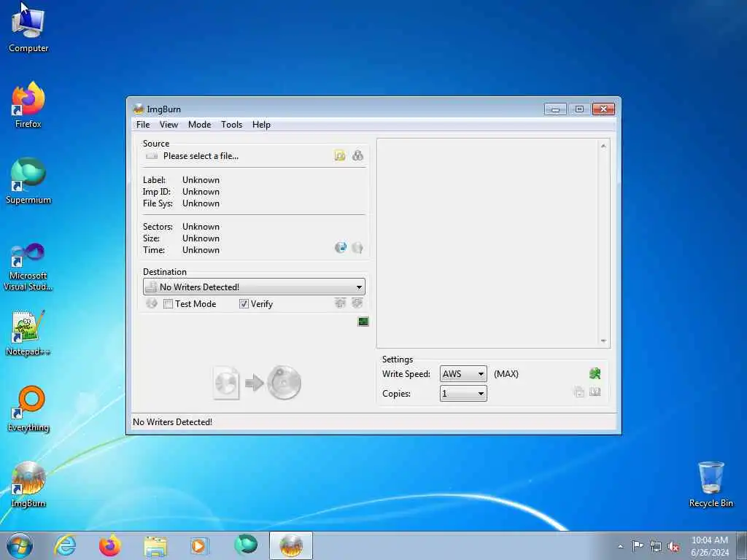Click the muted volume tray icon
Viewport: 747px width, 560px height.
point(673,546)
